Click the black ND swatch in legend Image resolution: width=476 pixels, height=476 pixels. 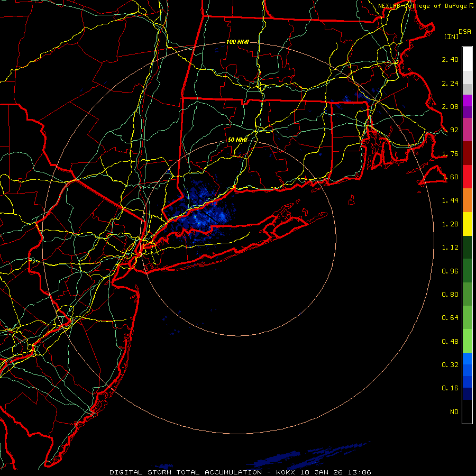(467, 411)
